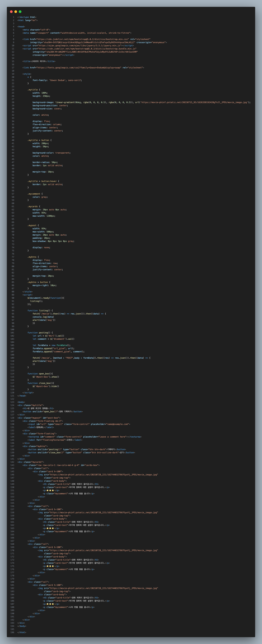
Task: Select "flex-direction: column;" declaration
Action: coord(47,125)
